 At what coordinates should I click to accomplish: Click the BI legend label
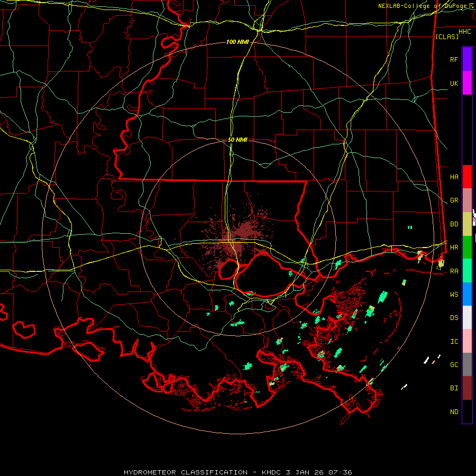[454, 388]
